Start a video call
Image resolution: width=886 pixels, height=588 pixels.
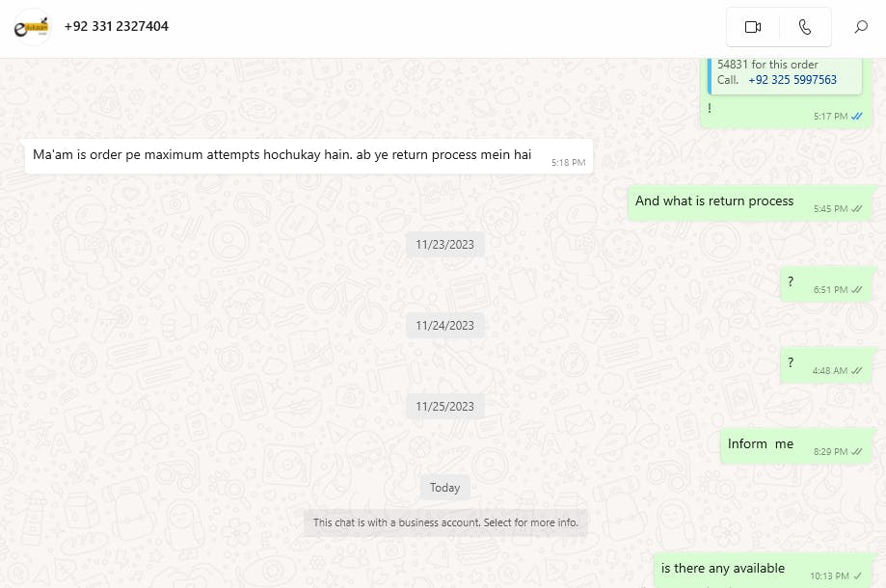click(x=753, y=27)
